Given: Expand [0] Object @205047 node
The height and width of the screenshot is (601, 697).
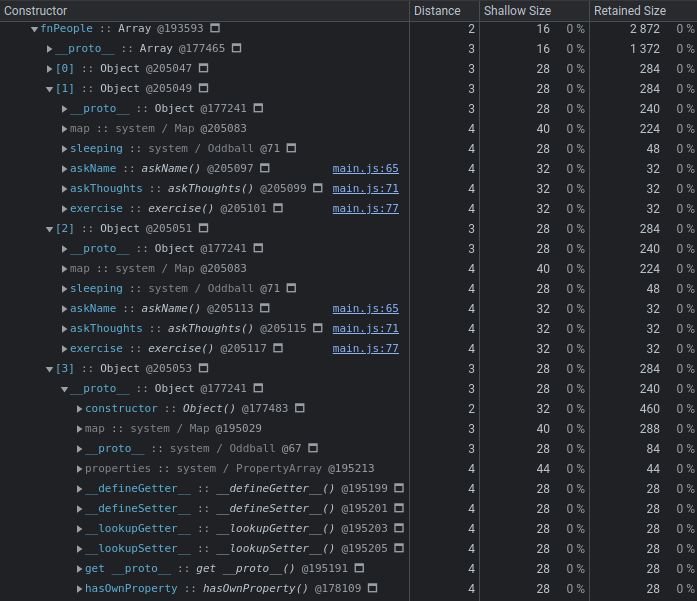Looking at the screenshot, I should point(49,69).
